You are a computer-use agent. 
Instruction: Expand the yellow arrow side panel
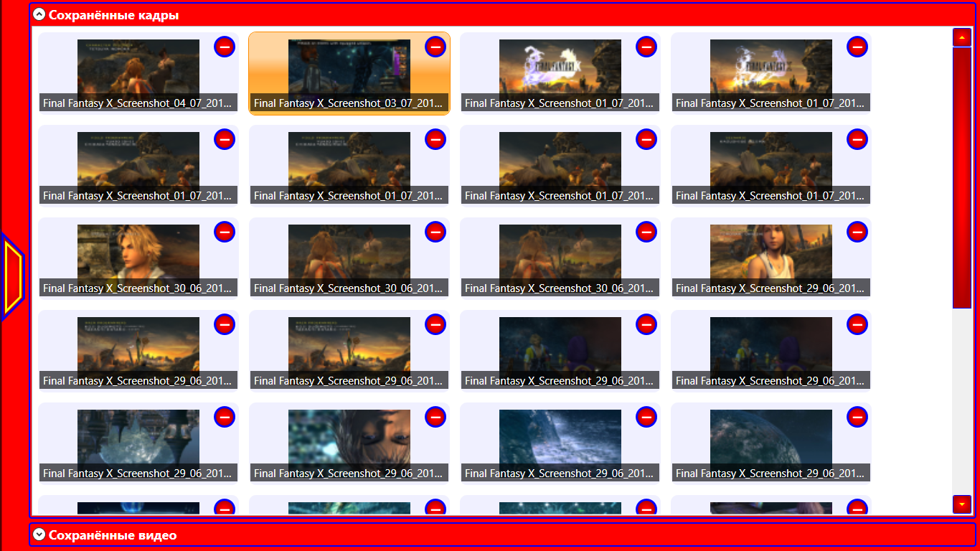click(x=13, y=277)
